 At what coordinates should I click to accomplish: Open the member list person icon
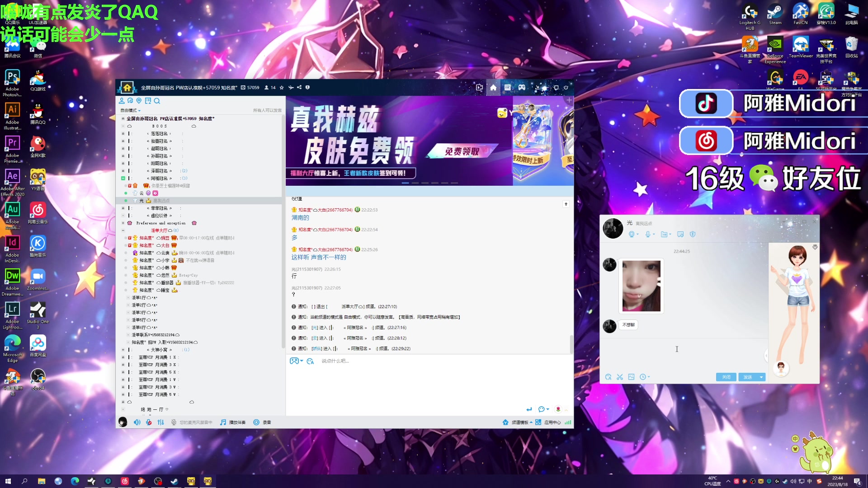[x=121, y=101]
